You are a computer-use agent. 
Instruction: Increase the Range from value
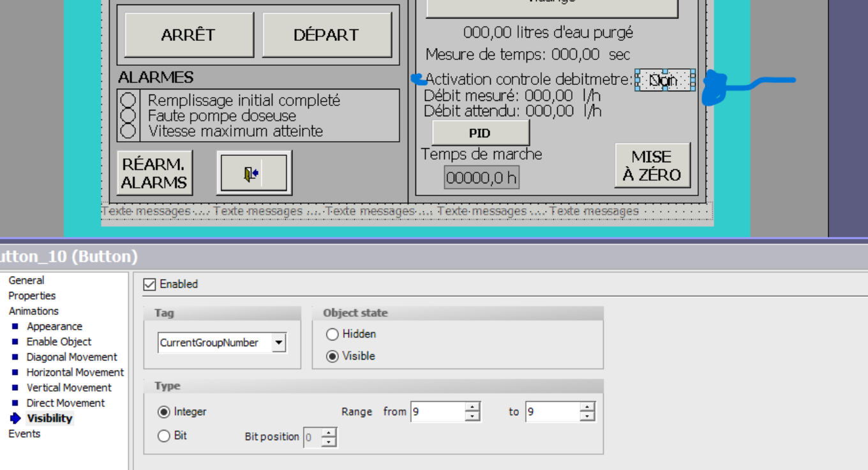(x=472, y=407)
